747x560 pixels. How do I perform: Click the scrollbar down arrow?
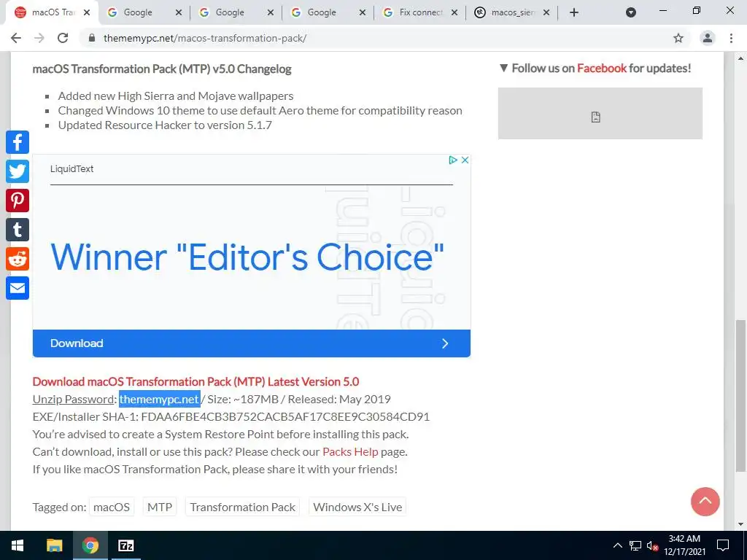[x=740, y=524]
